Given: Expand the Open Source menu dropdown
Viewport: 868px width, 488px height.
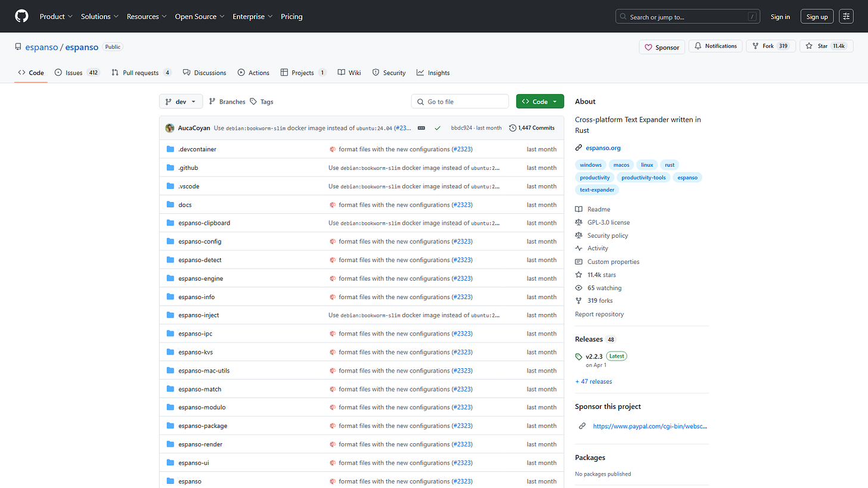Looking at the screenshot, I should pyautogui.click(x=200, y=17).
